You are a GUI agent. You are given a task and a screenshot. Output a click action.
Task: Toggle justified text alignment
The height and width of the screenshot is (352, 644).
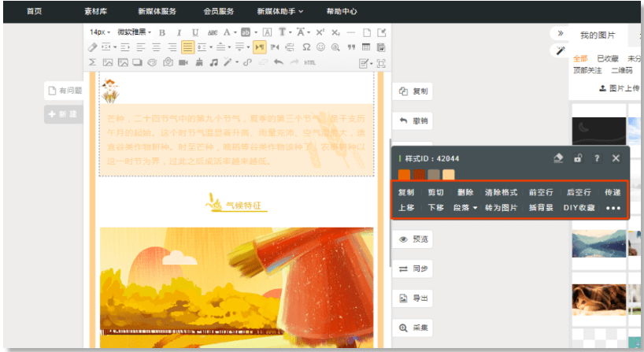pyautogui.click(x=187, y=47)
